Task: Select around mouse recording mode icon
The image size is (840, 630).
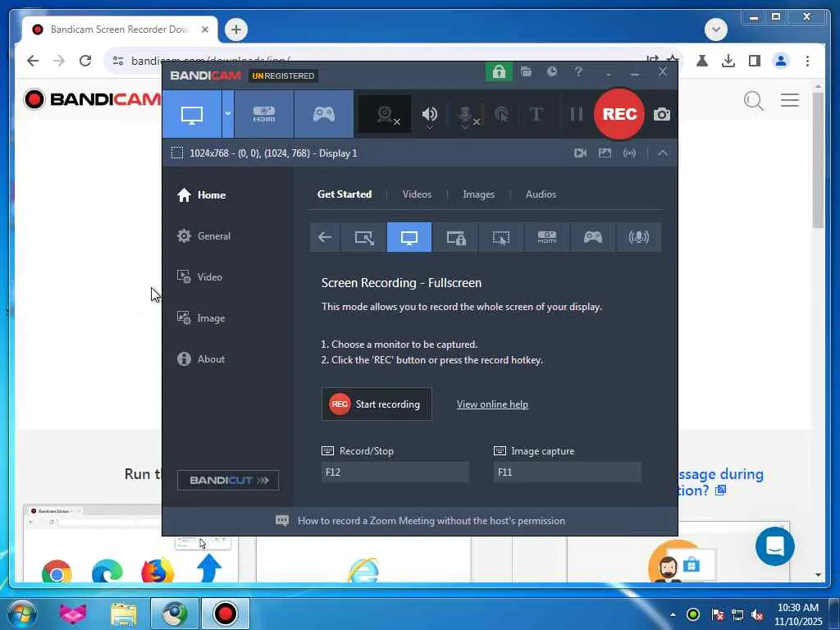Action: tap(501, 237)
